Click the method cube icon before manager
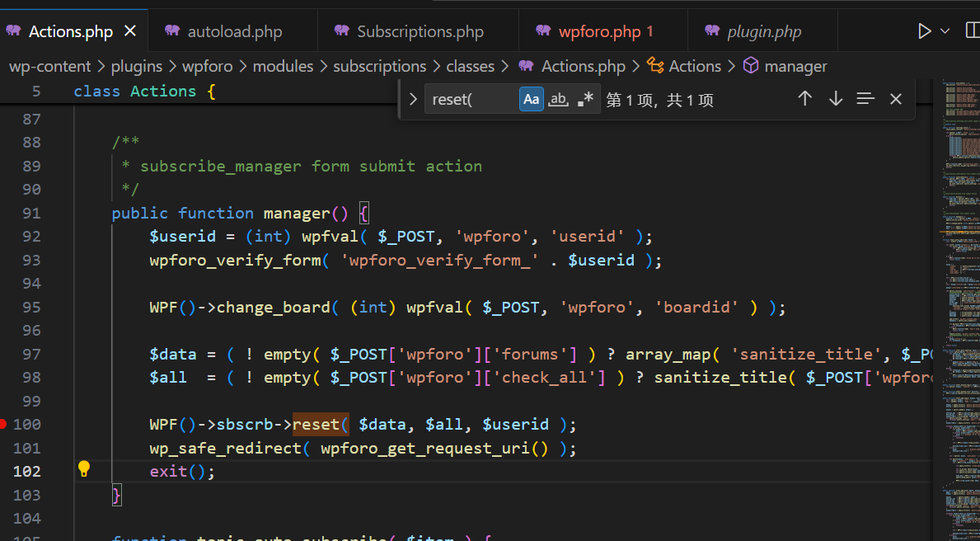Screen dimensions: 980x541 pyautogui.click(x=751, y=66)
